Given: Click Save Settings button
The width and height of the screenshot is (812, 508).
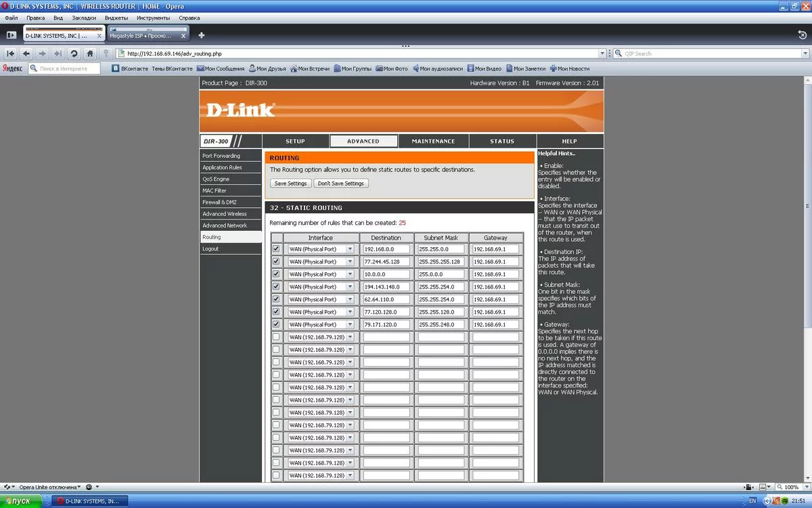Looking at the screenshot, I should click(x=290, y=184).
